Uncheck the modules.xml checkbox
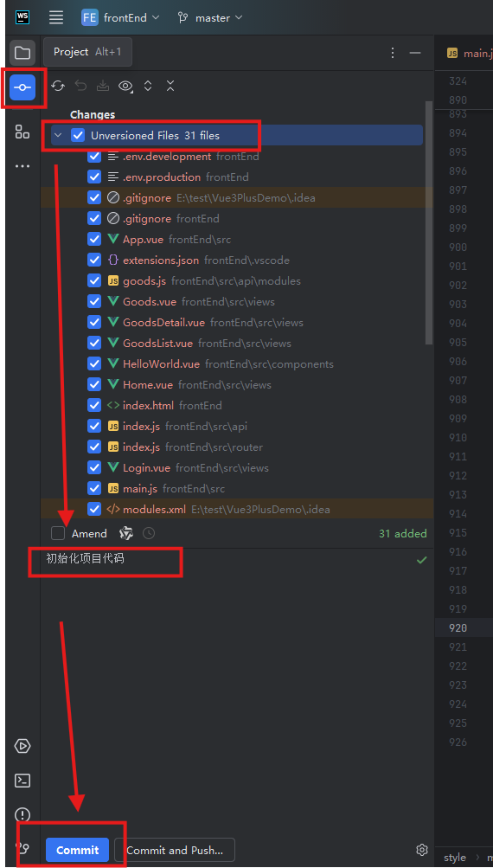 click(94, 509)
